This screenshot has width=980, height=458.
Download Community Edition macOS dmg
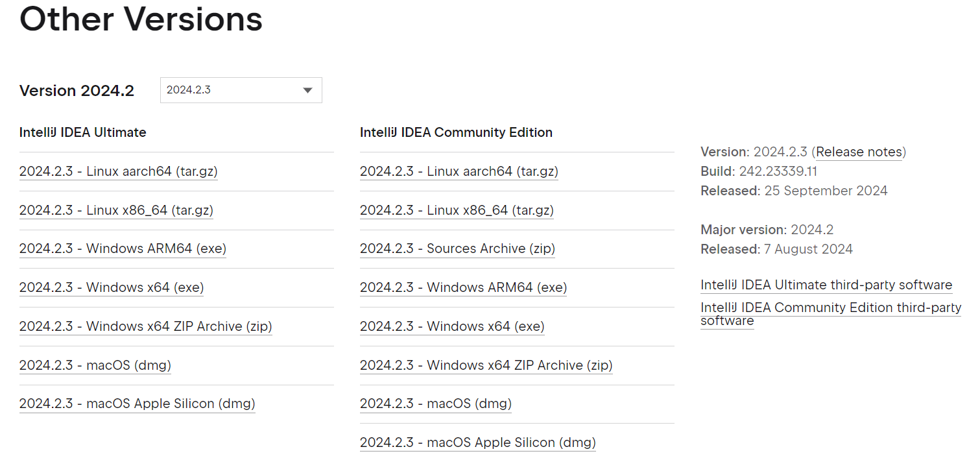pyautogui.click(x=435, y=404)
